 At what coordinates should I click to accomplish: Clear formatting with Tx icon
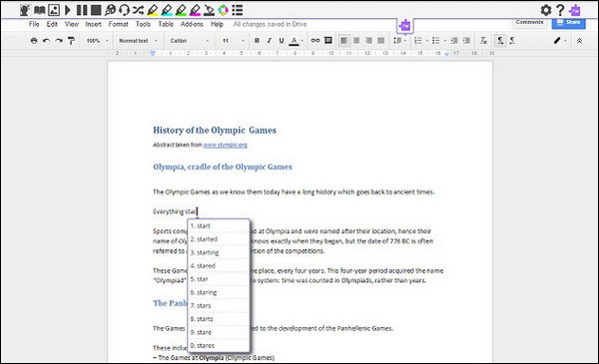click(x=483, y=41)
